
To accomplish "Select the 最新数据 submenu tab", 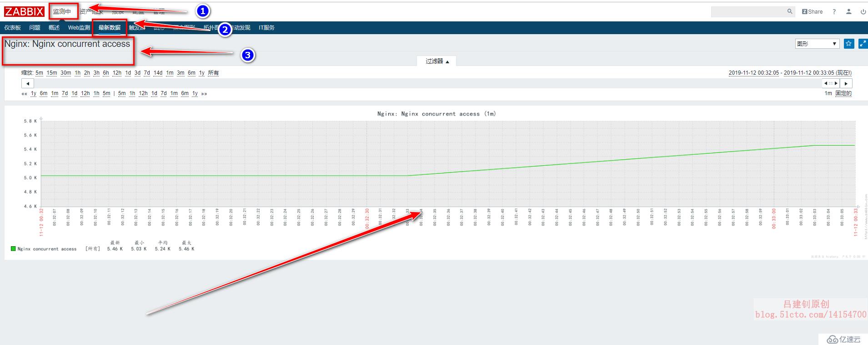I will 110,28.
